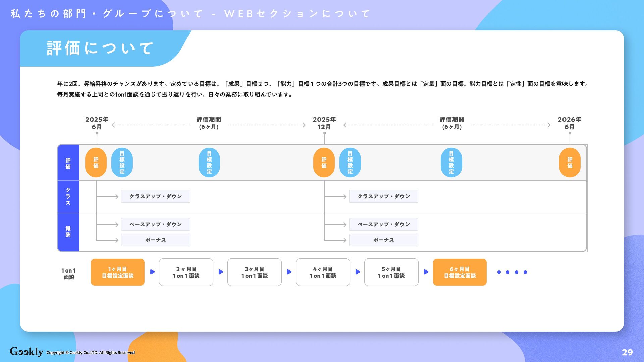This screenshot has height=362, width=644.
Task: Click the four blue dots after 6ヶ月目
Action: pos(512,272)
